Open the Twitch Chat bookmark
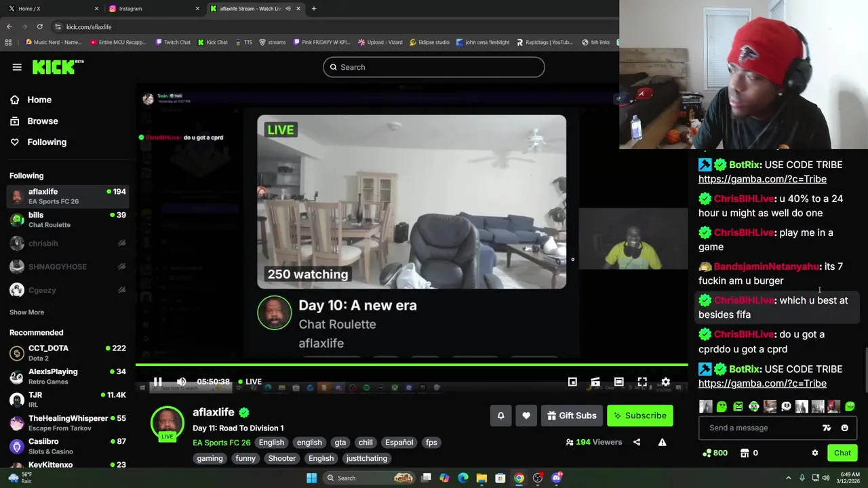The width and height of the screenshot is (868, 488). tap(173, 42)
